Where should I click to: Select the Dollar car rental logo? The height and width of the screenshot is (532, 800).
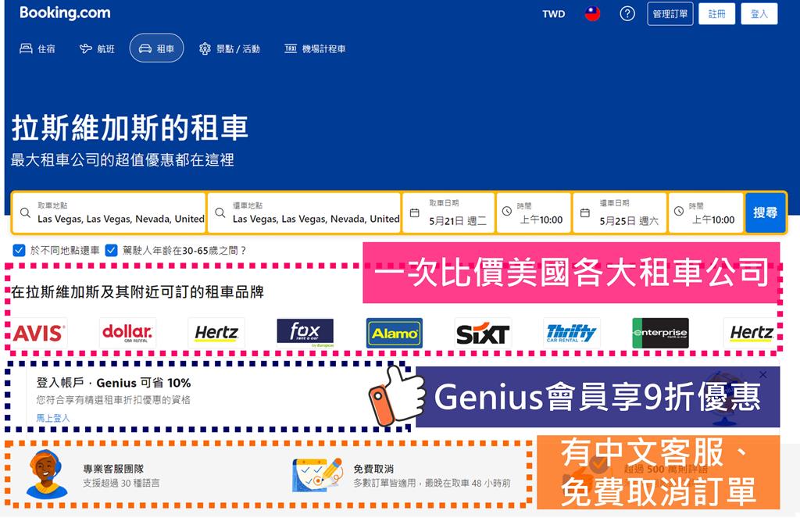tap(127, 333)
